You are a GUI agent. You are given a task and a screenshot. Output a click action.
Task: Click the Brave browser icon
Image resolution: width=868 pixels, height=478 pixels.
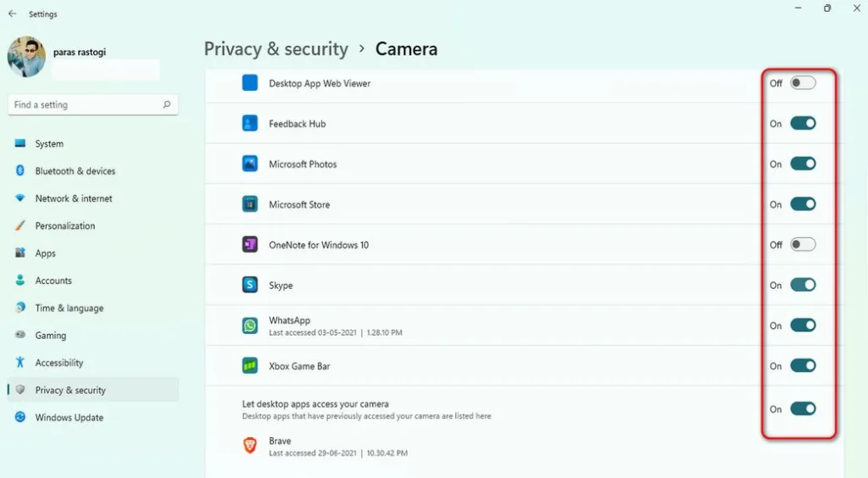(x=250, y=445)
